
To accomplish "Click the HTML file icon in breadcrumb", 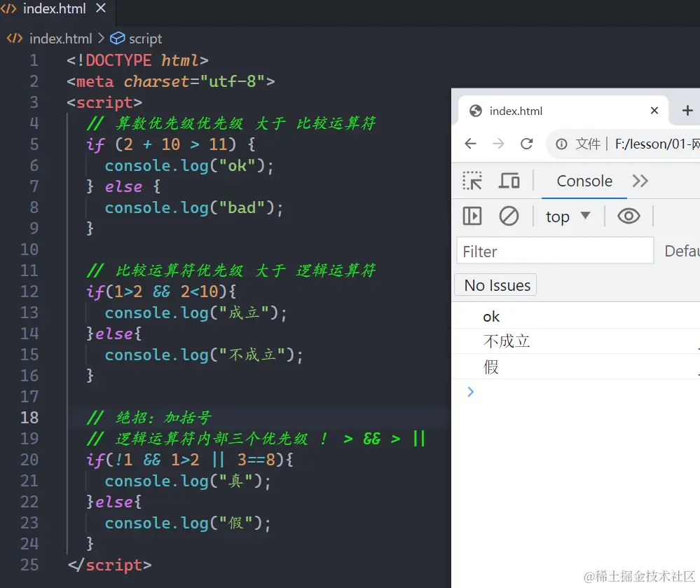I will [x=14, y=39].
